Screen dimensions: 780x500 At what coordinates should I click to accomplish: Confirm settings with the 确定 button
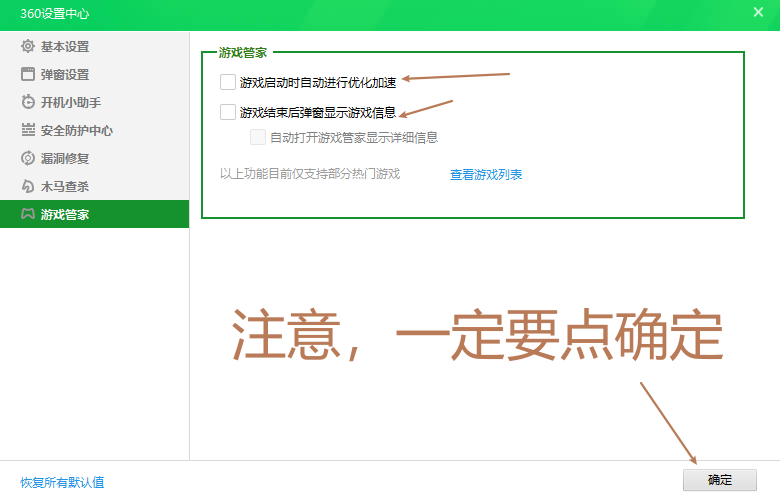click(x=719, y=480)
